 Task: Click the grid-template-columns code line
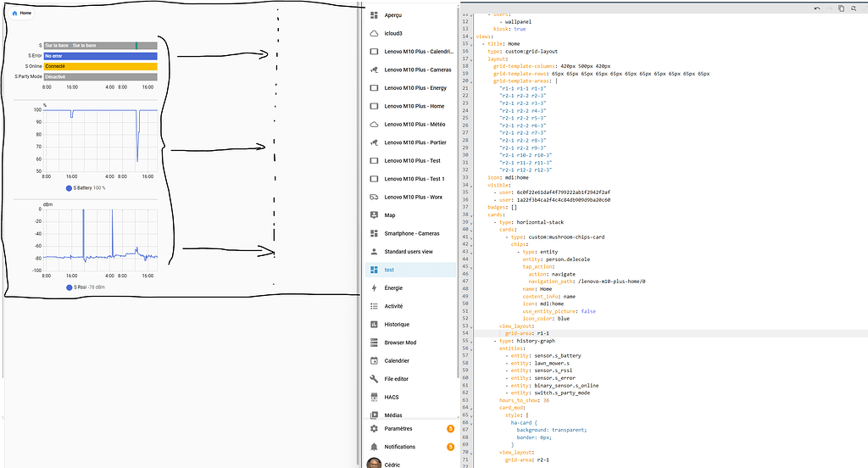pyautogui.click(x=552, y=66)
